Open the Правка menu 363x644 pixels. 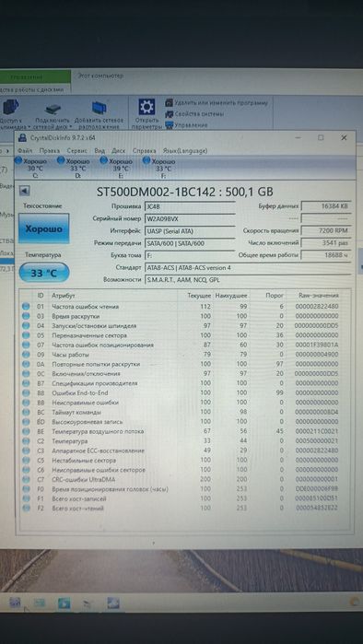(49, 151)
